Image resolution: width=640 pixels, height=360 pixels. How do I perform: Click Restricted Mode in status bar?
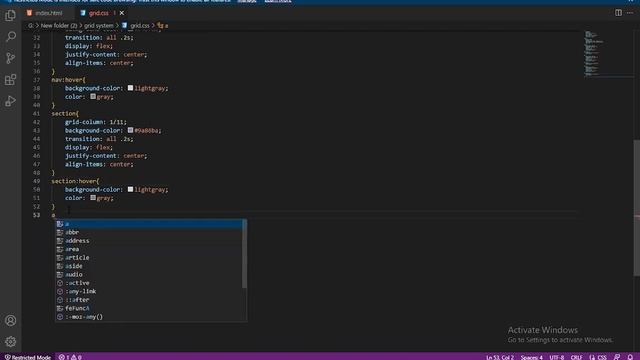click(x=28, y=357)
